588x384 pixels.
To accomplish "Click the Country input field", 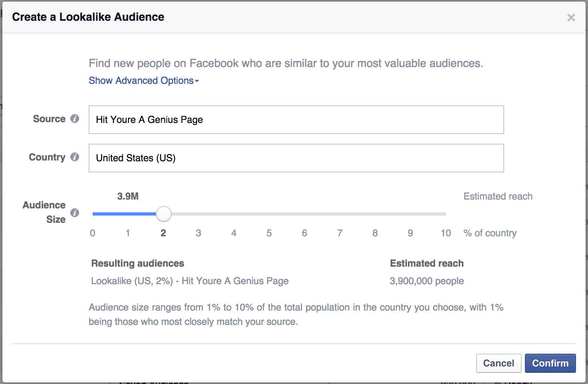I will (x=296, y=158).
